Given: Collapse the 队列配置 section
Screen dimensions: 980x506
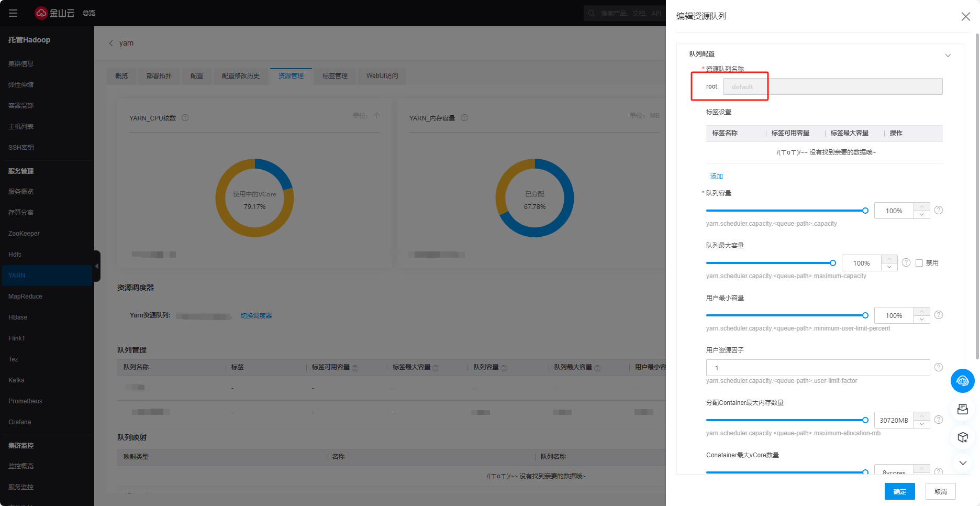Looking at the screenshot, I should (948, 56).
